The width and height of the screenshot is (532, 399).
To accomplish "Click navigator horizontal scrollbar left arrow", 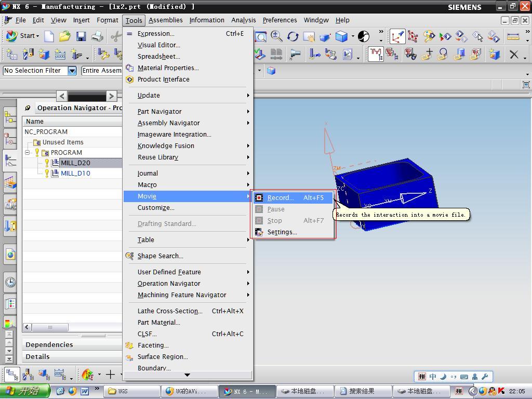I will tap(27, 327).
